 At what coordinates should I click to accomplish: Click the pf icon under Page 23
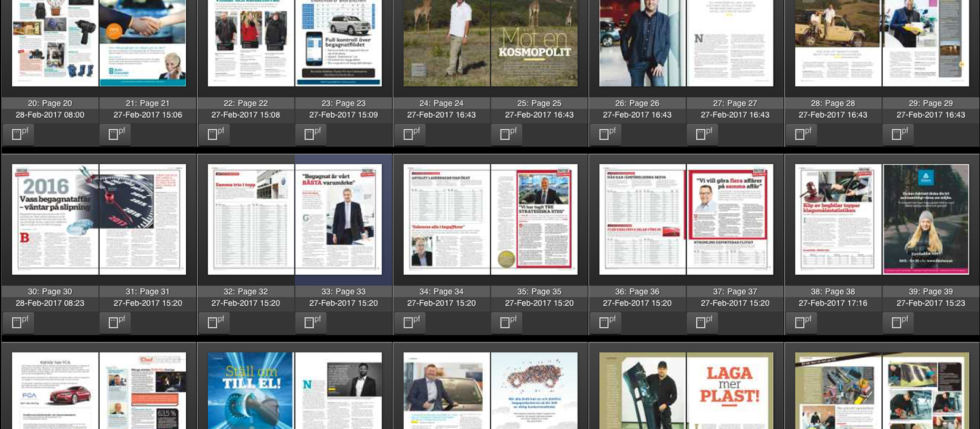tap(312, 134)
